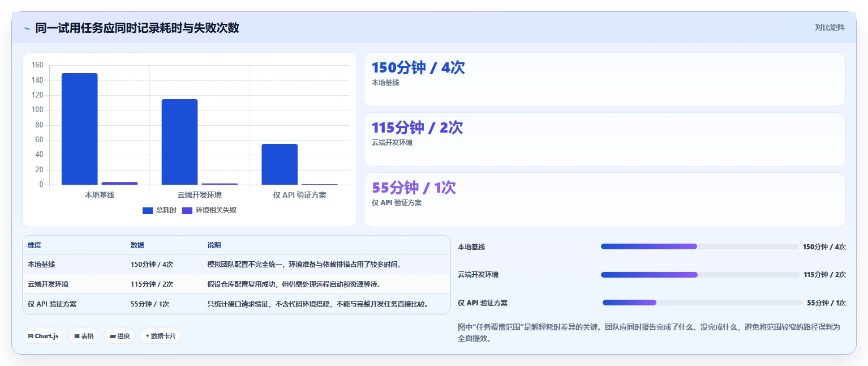Click the 本地基线 总耗时 bar in chart
Screen dimensions: 868x366
[79, 129]
